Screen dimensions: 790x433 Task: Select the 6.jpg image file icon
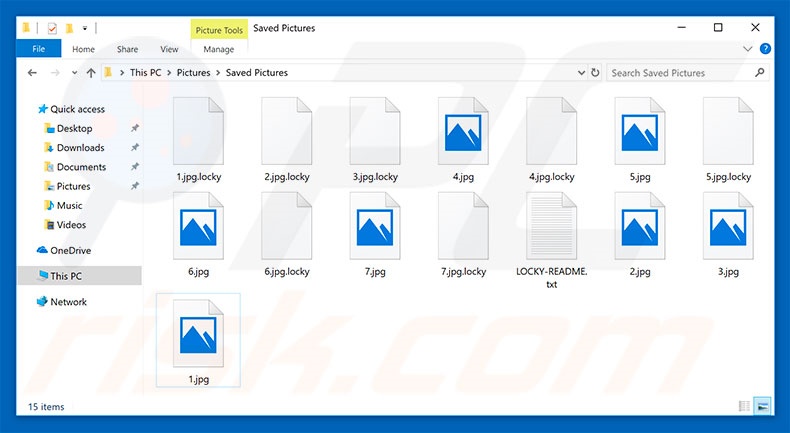(x=199, y=226)
